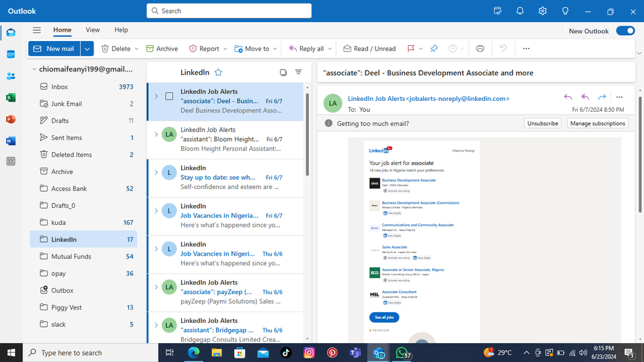644x362 pixels.
Task: Toggle the hamburger navigation pane icon
Action: coord(36,30)
